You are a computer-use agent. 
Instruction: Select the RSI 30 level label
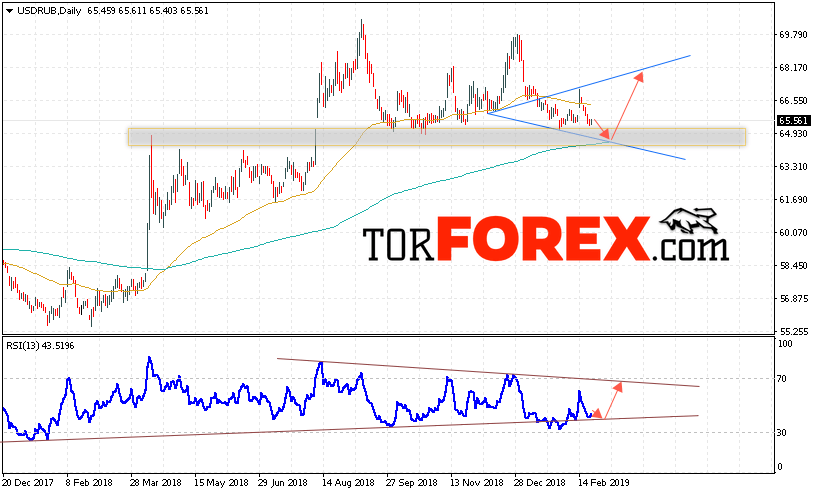tap(782, 433)
